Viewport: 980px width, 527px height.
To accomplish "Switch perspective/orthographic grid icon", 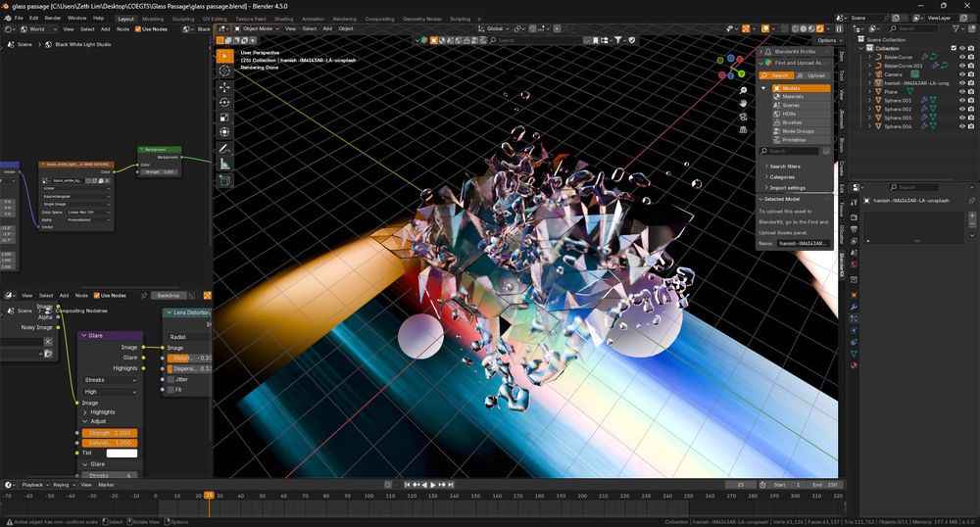I will click(x=743, y=130).
